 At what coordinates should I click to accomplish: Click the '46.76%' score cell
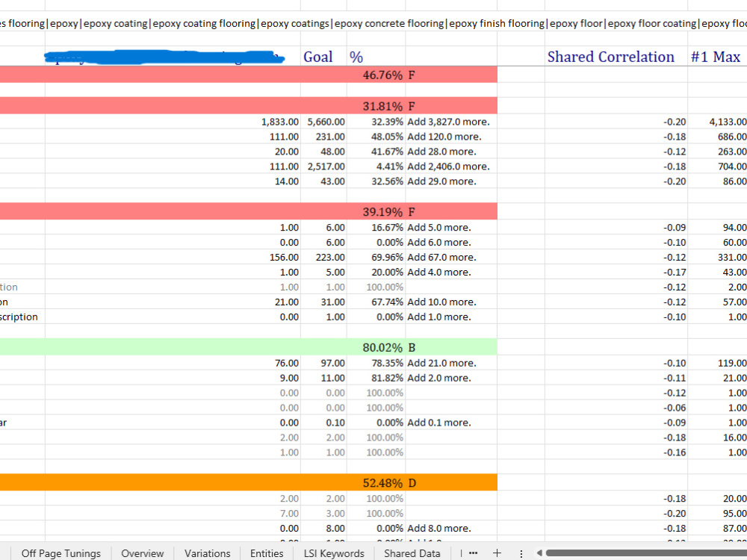point(376,75)
